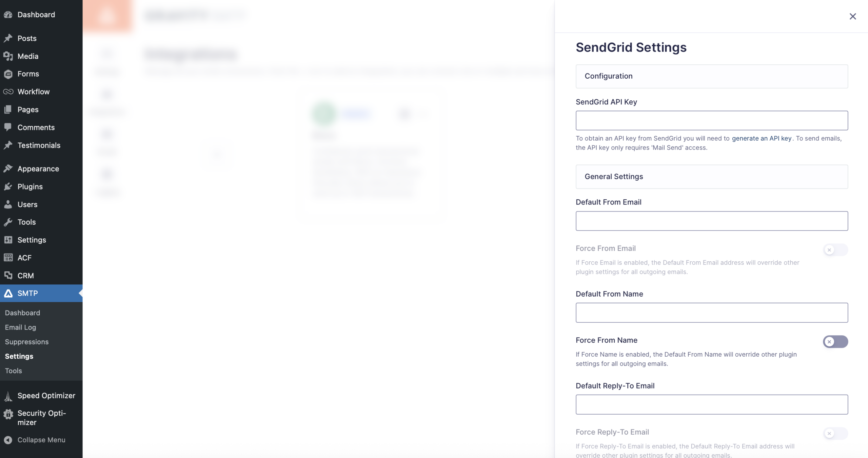Click the Security Optimizer gear icon

pyautogui.click(x=8, y=414)
